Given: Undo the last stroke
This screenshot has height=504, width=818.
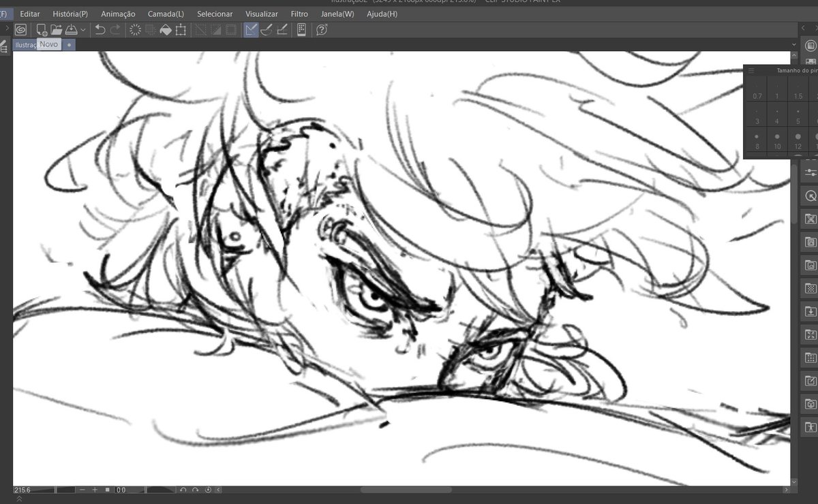Looking at the screenshot, I should point(100,30).
